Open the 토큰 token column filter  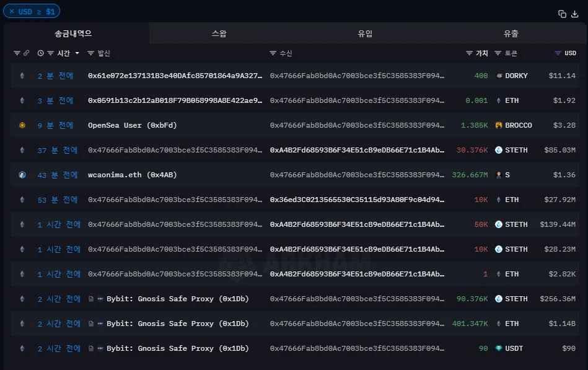(499, 53)
